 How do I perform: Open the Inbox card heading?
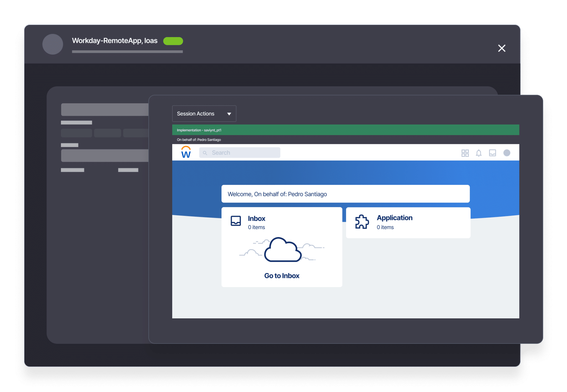point(256,219)
